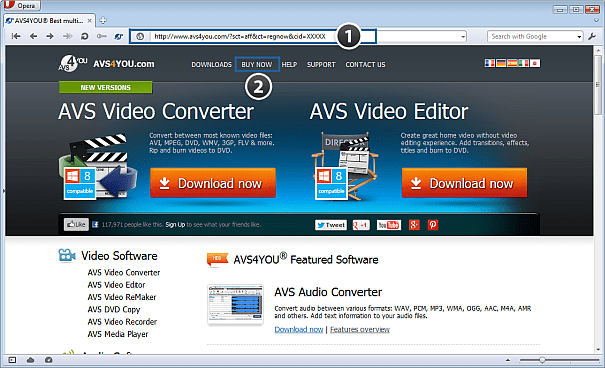Click the Video Software camera icon

pyautogui.click(x=67, y=255)
